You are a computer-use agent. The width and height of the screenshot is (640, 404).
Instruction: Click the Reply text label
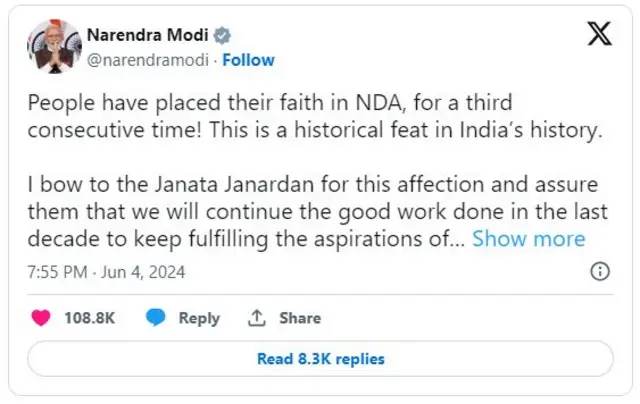click(x=199, y=318)
